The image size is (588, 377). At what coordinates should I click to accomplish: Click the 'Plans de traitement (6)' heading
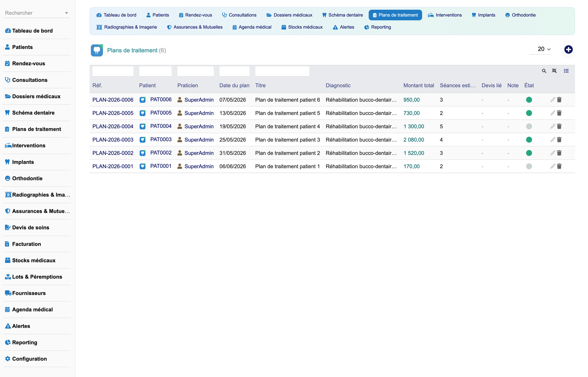(x=137, y=50)
